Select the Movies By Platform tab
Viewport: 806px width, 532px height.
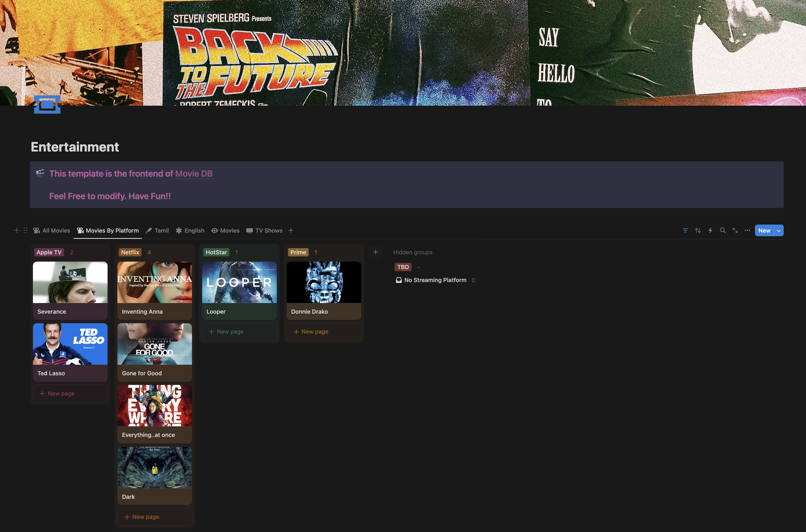pyautogui.click(x=108, y=230)
